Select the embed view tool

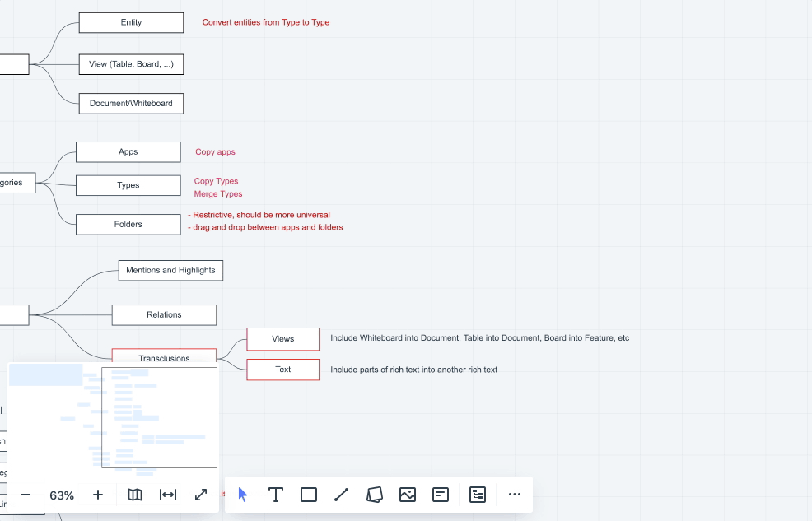[x=478, y=495]
